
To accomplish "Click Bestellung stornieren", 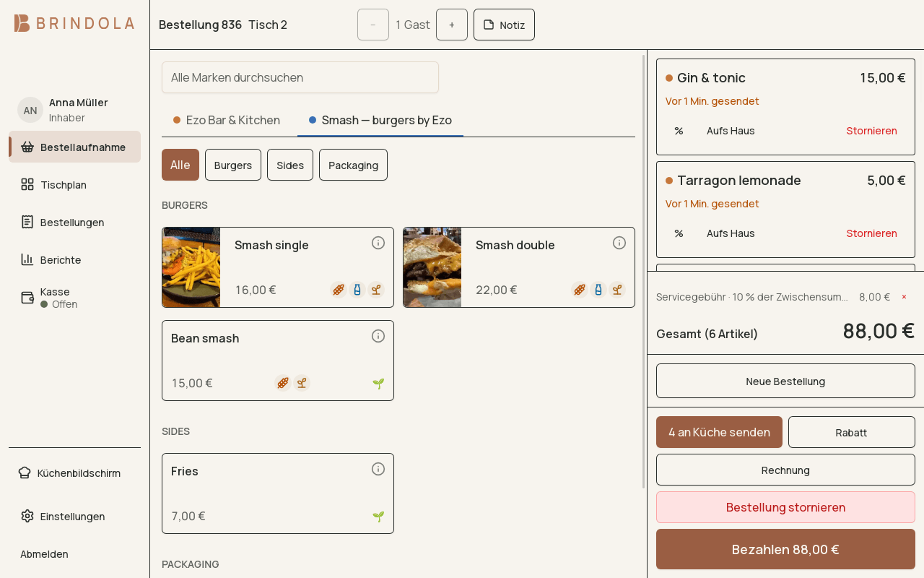I will click(x=785, y=507).
